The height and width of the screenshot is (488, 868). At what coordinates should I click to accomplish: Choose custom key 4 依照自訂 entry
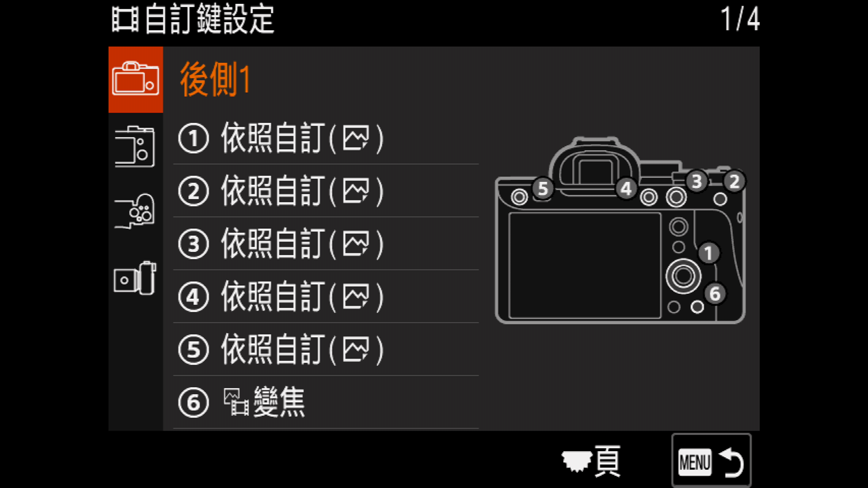pos(326,297)
